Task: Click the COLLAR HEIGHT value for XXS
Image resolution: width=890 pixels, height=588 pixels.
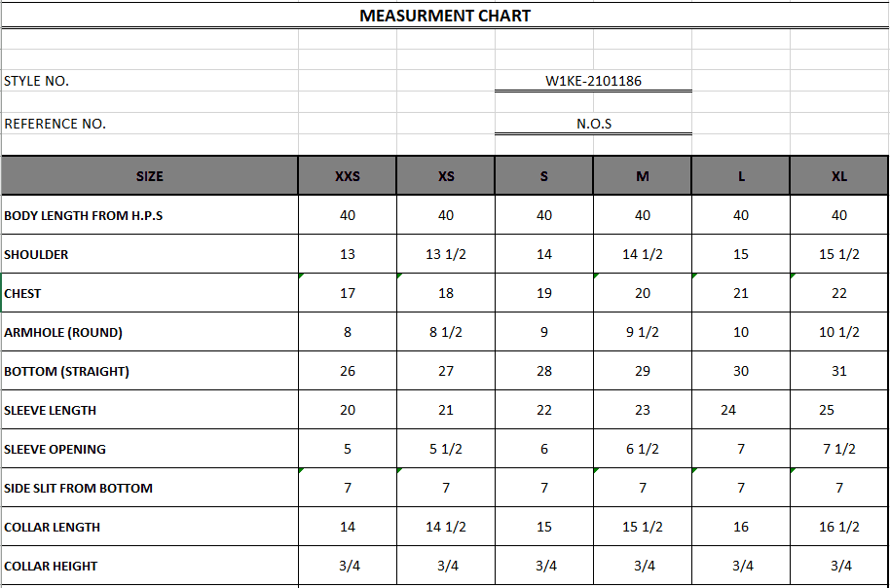Action: 348,566
